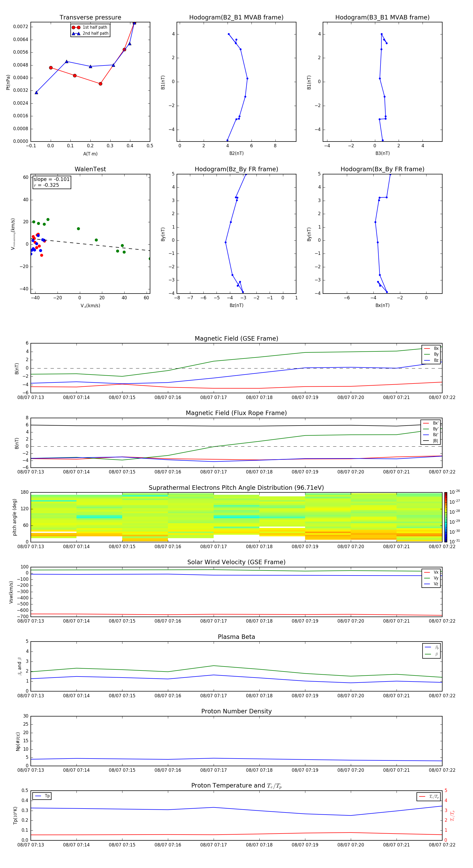The image size is (473, 868).
Task: Click the 'Magnetic Field (Flux Rope Frame)' title
Action: tap(236, 413)
